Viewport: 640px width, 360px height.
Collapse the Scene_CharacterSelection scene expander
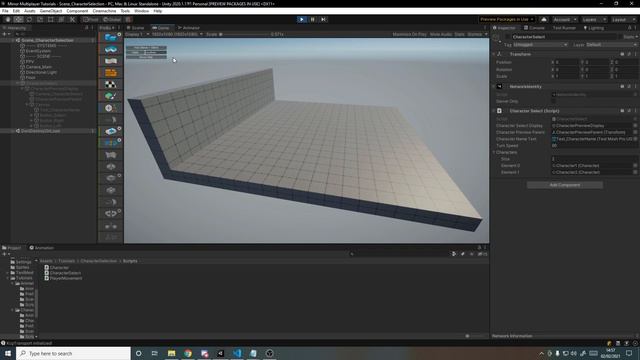coord(12,40)
